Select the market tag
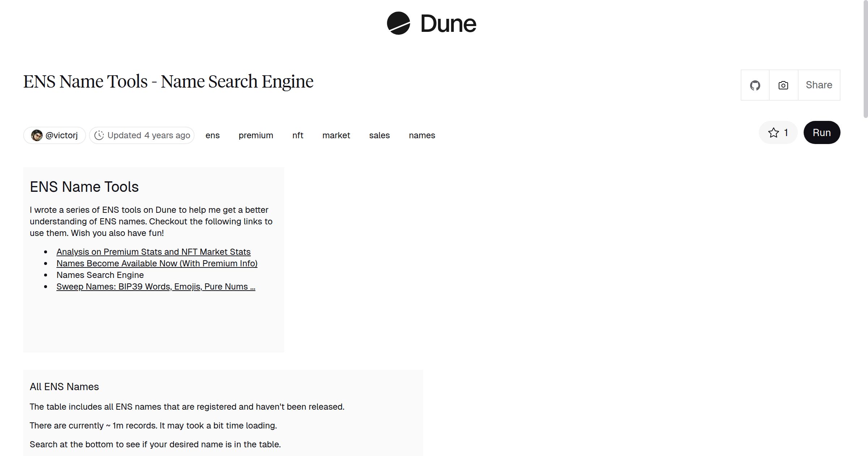 point(336,135)
